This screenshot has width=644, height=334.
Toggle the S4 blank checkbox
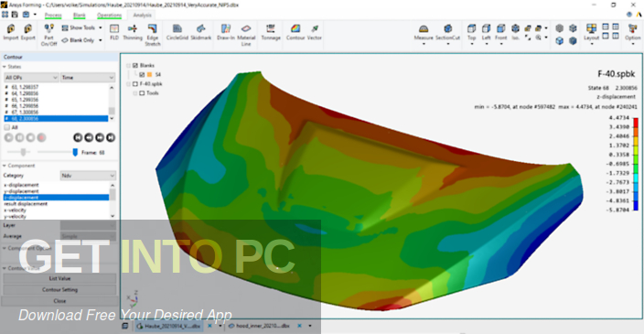(x=142, y=74)
